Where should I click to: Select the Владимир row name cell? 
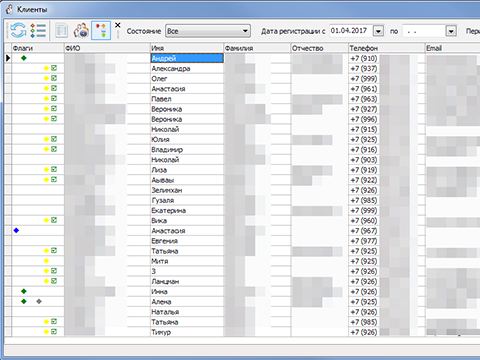click(x=187, y=149)
